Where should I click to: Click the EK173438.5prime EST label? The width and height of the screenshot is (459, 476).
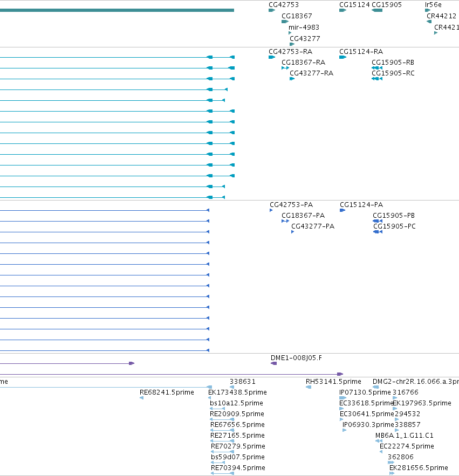tap(237, 392)
